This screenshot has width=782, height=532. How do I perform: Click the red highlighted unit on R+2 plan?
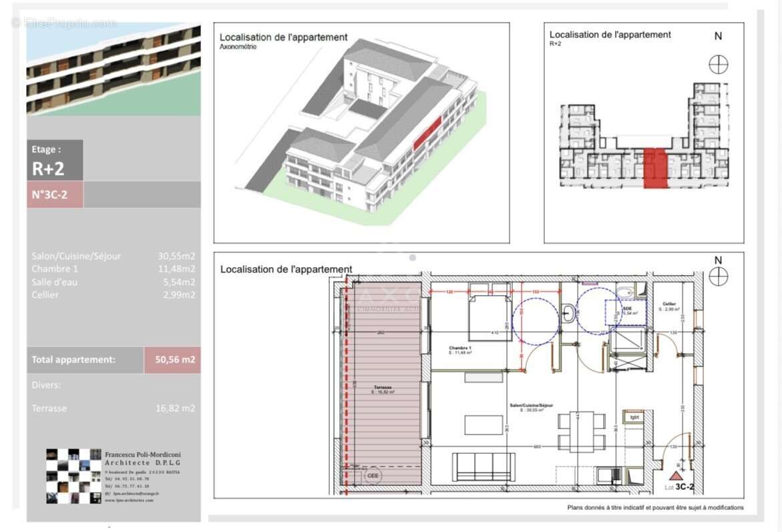655,168
